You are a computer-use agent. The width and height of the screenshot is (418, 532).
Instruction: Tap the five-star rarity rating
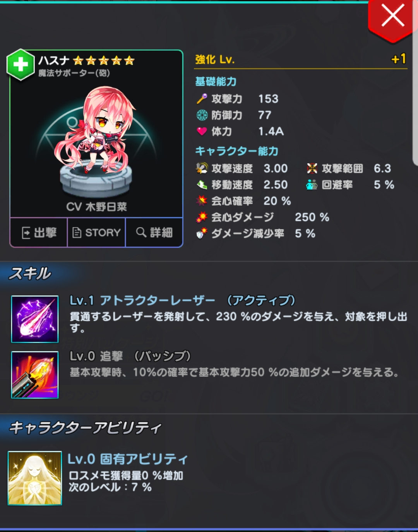[x=104, y=61]
